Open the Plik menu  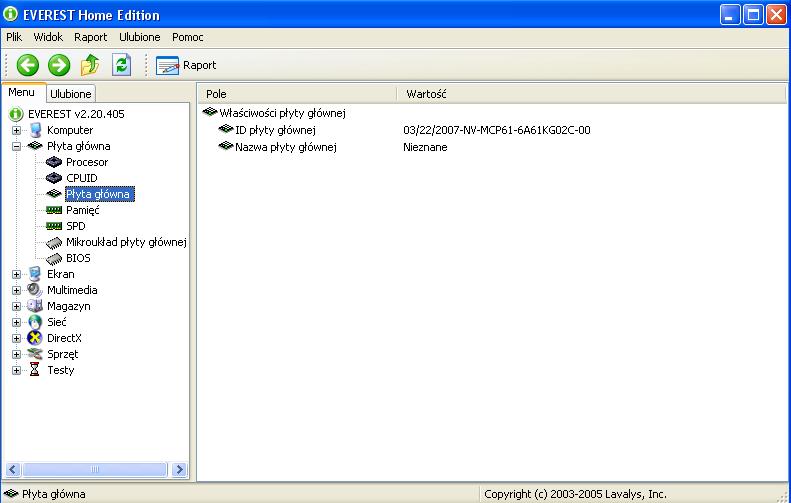14,37
